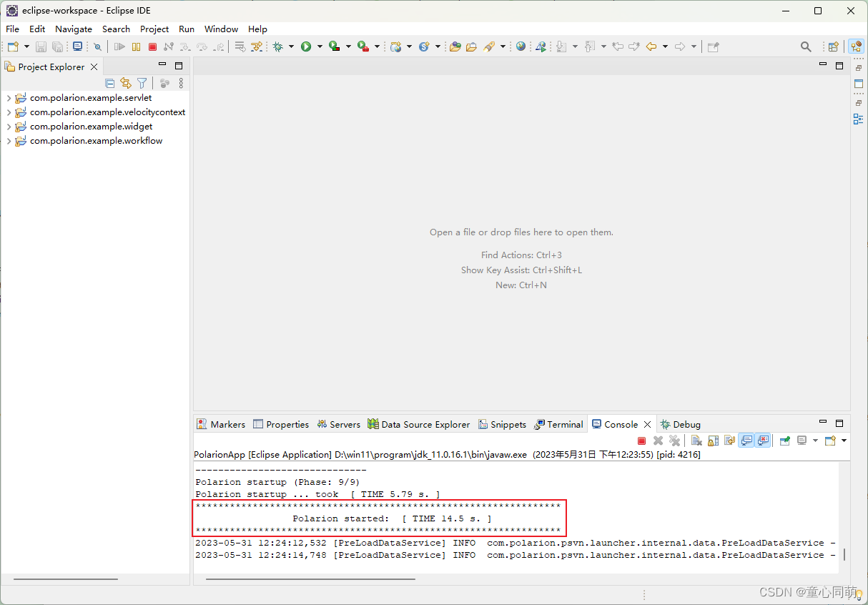The height and width of the screenshot is (605, 868).
Task: Click red Terminate icon in main toolbar
Action: 152,46
